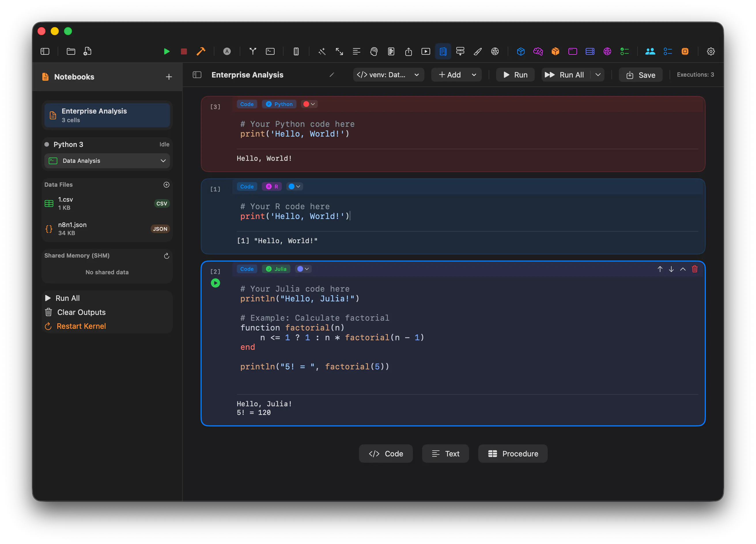The image size is (756, 544).
Task: Click the orange hammer build icon
Action: click(x=201, y=51)
